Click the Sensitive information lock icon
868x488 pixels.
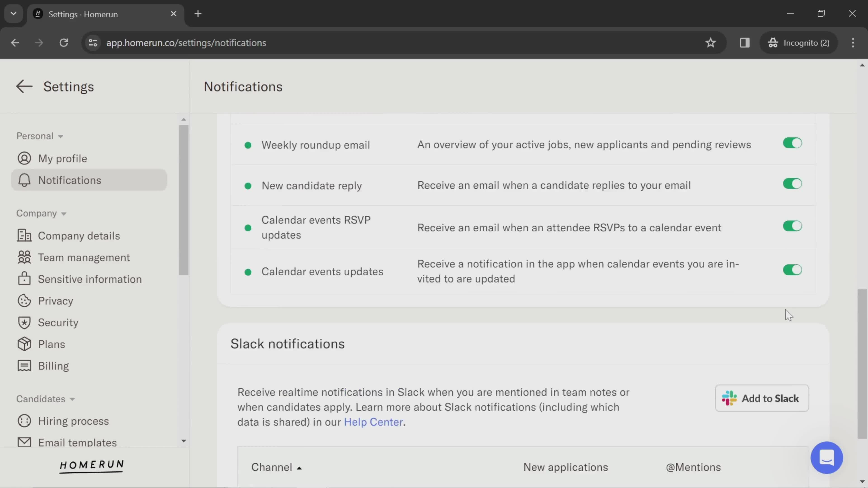24,279
